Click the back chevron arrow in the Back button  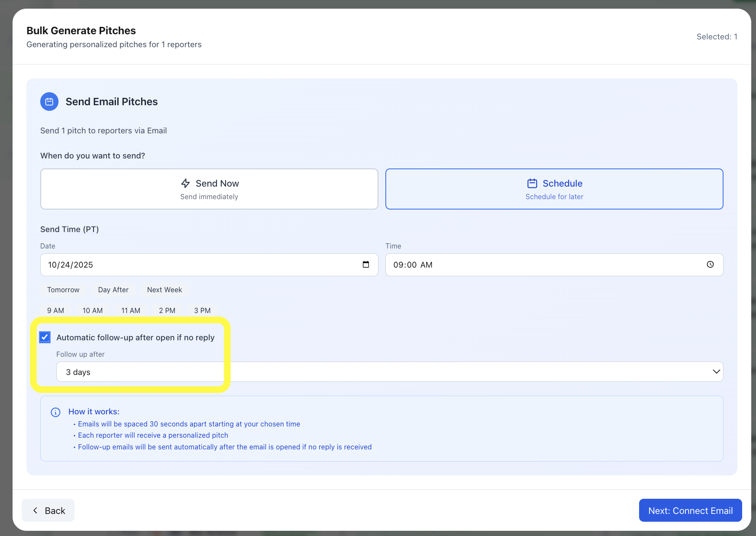(35, 510)
